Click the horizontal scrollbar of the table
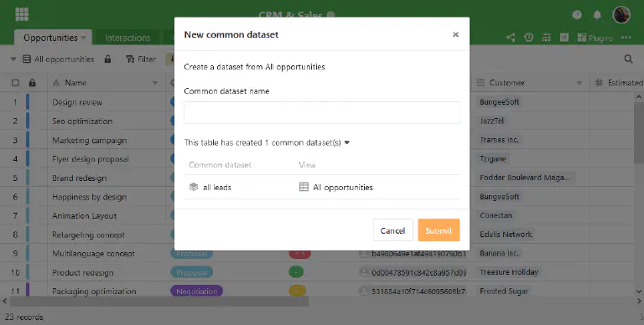 point(159,302)
